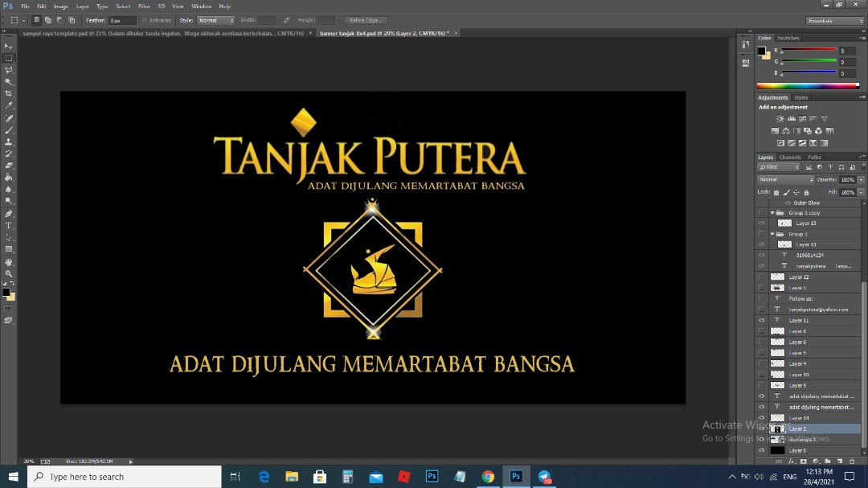Select the Dodge tool
Image resolution: width=868 pixels, height=488 pixels.
pyautogui.click(x=8, y=202)
